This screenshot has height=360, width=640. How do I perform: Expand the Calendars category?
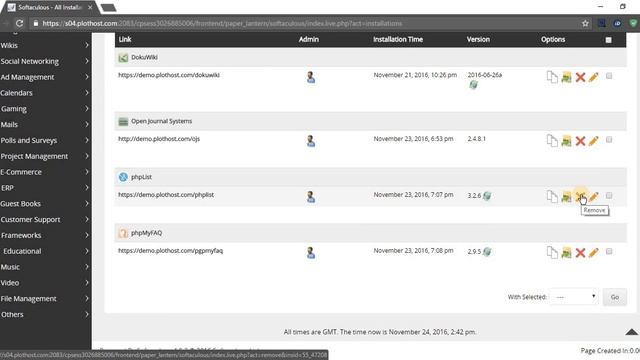coord(45,93)
